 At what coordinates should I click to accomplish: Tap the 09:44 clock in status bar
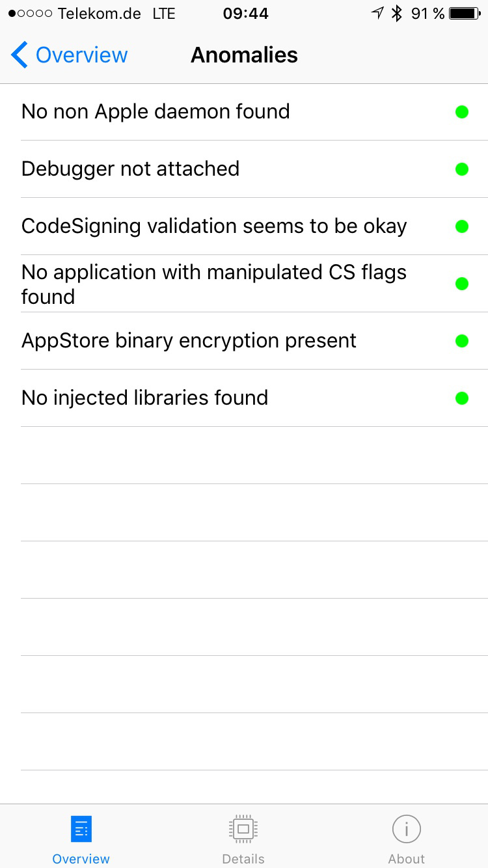pos(245,14)
